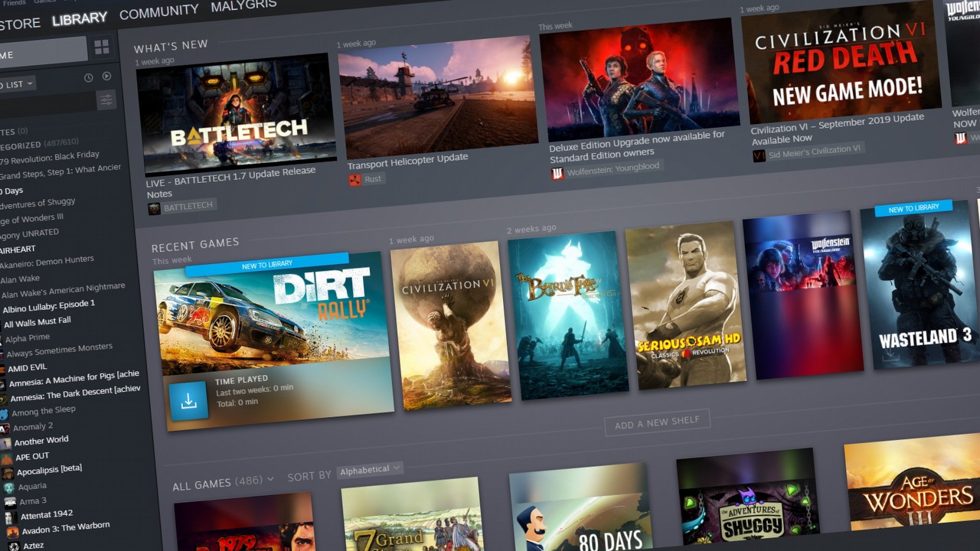Viewport: 980px width, 551px height.
Task: Open the COMMUNITY tab
Action: point(158,12)
